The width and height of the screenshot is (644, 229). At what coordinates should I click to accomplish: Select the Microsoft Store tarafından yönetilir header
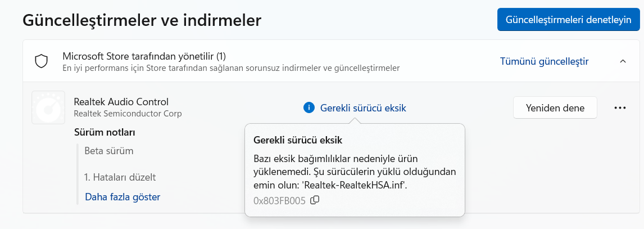click(144, 56)
